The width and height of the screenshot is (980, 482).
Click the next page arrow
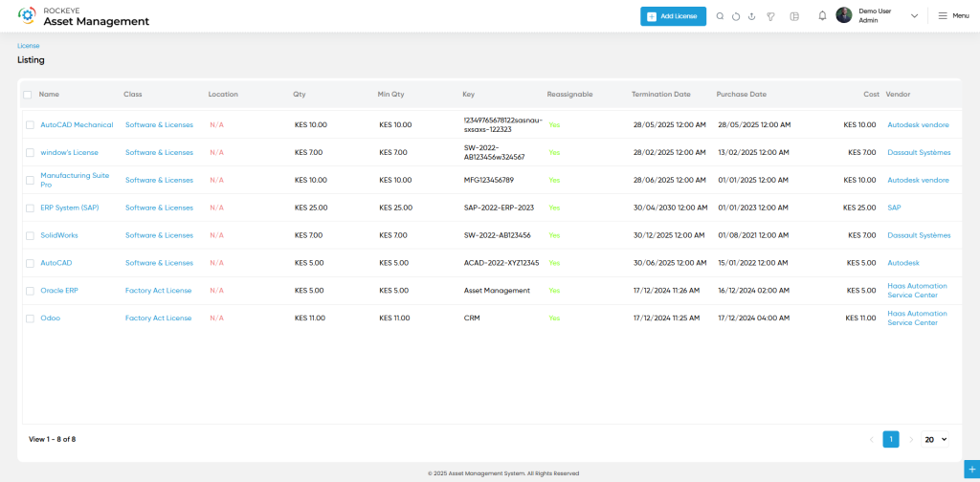(x=911, y=440)
